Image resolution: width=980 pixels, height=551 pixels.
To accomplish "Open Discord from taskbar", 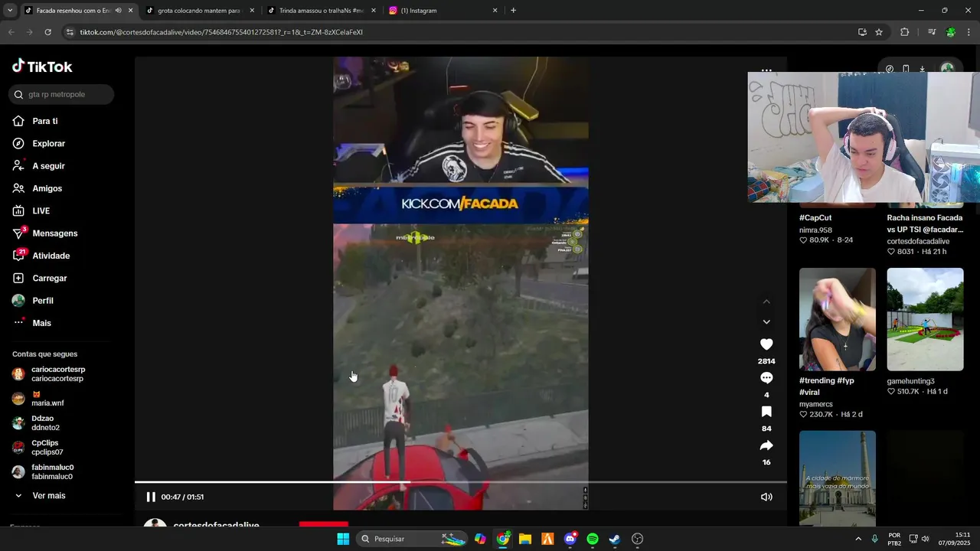I will tap(570, 539).
